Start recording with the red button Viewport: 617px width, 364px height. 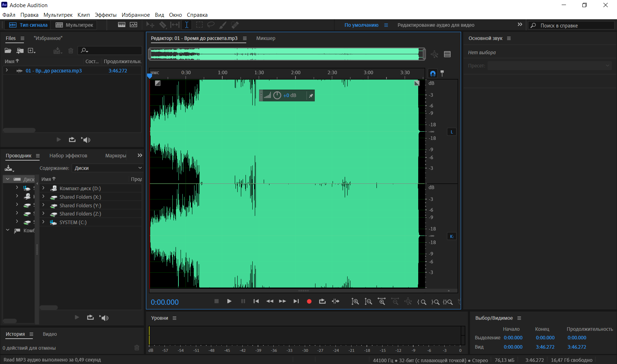pos(309,302)
